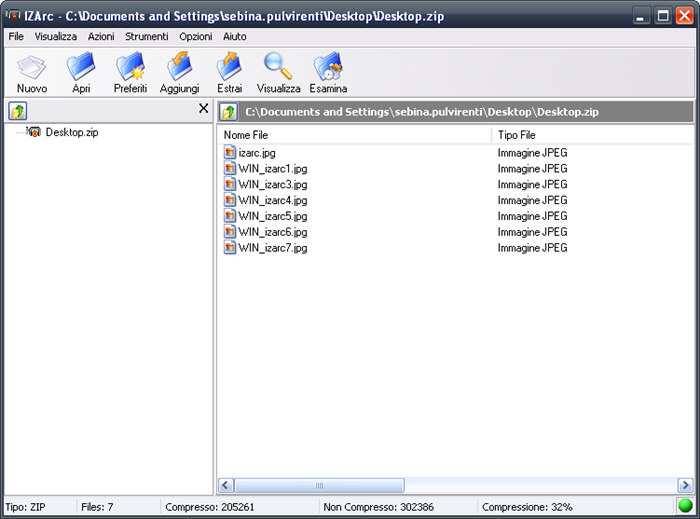Open the Visualizza menu
Screen dimensions: 700x519
click(56, 36)
